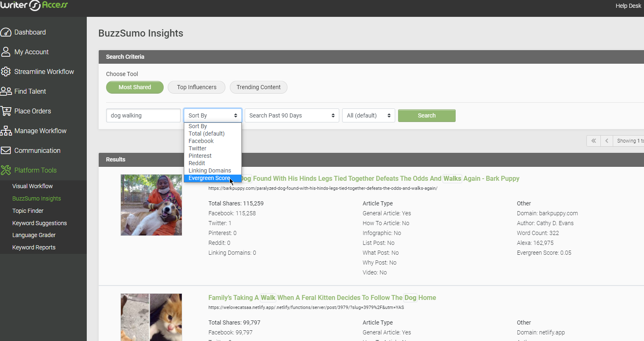Click the Platform Tools wrench icon
The image size is (644, 341).
coord(6,170)
